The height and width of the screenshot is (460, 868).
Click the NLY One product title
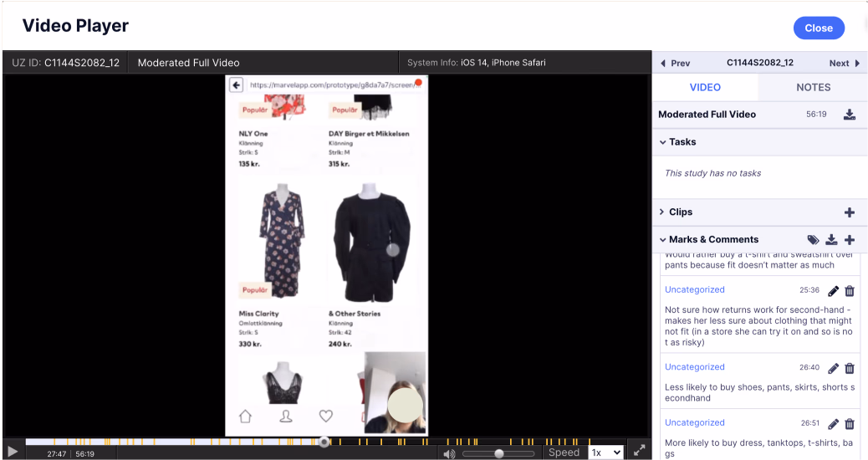click(253, 134)
